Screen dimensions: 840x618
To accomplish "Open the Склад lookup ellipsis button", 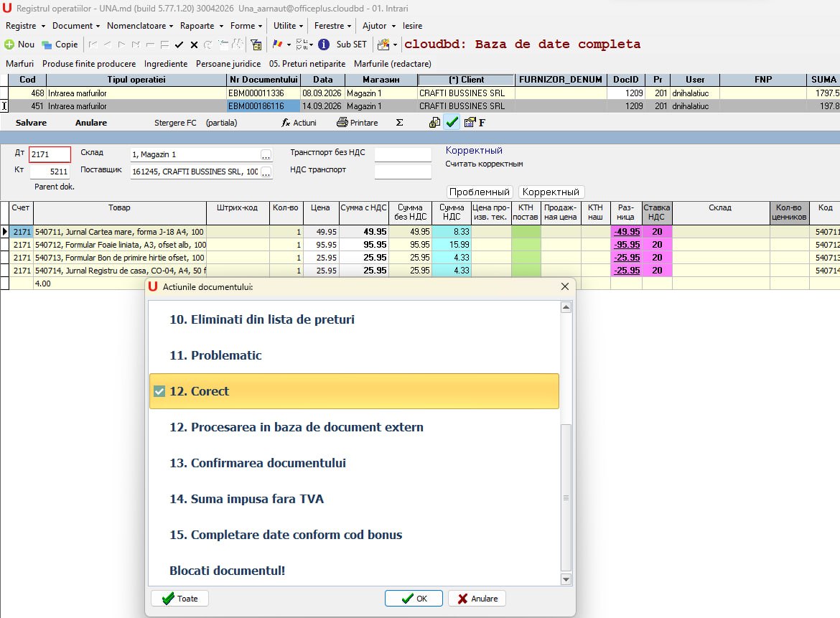I will (266, 155).
